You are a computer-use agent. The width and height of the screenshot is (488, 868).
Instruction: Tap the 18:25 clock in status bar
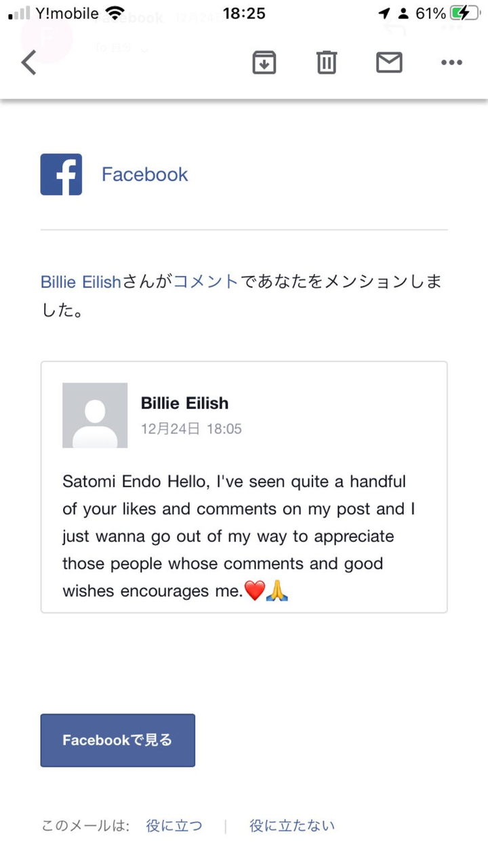click(244, 13)
